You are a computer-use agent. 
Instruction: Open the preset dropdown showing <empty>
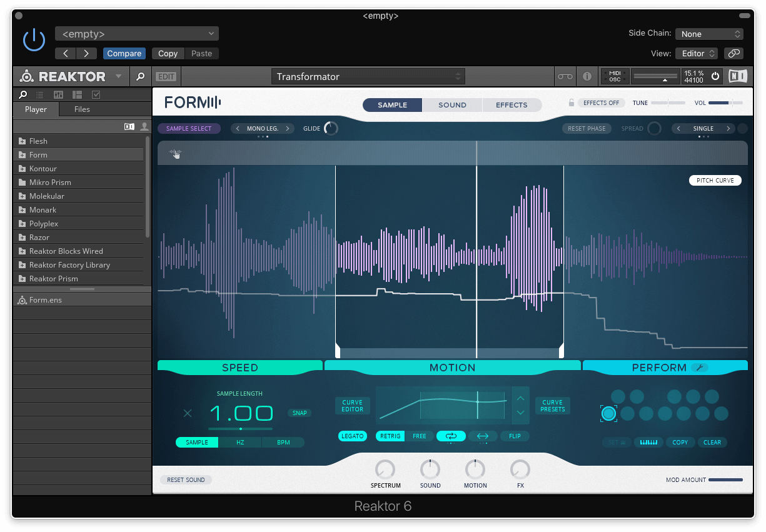coord(136,33)
